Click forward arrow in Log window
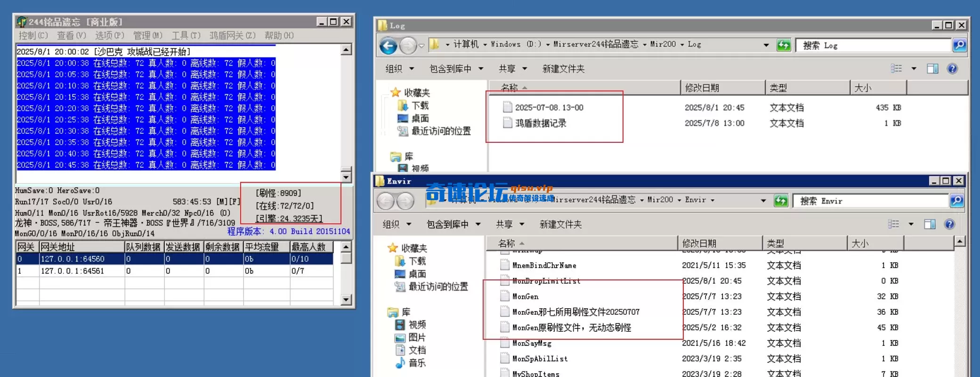The height and width of the screenshot is (377, 980). [x=408, y=46]
